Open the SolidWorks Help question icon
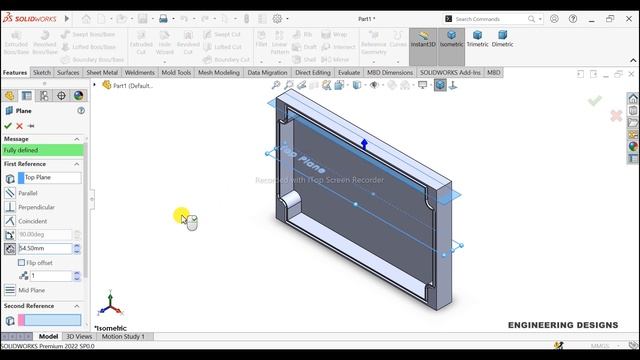This screenshot has height=360, width=640. pos(573,19)
